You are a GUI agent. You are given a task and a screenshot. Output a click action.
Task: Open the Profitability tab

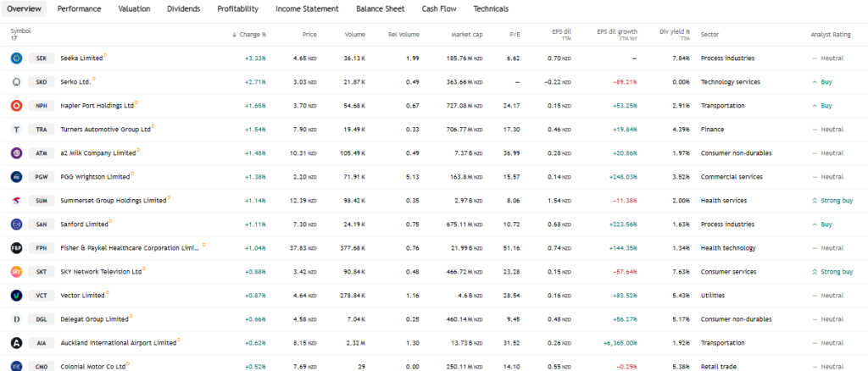point(238,8)
